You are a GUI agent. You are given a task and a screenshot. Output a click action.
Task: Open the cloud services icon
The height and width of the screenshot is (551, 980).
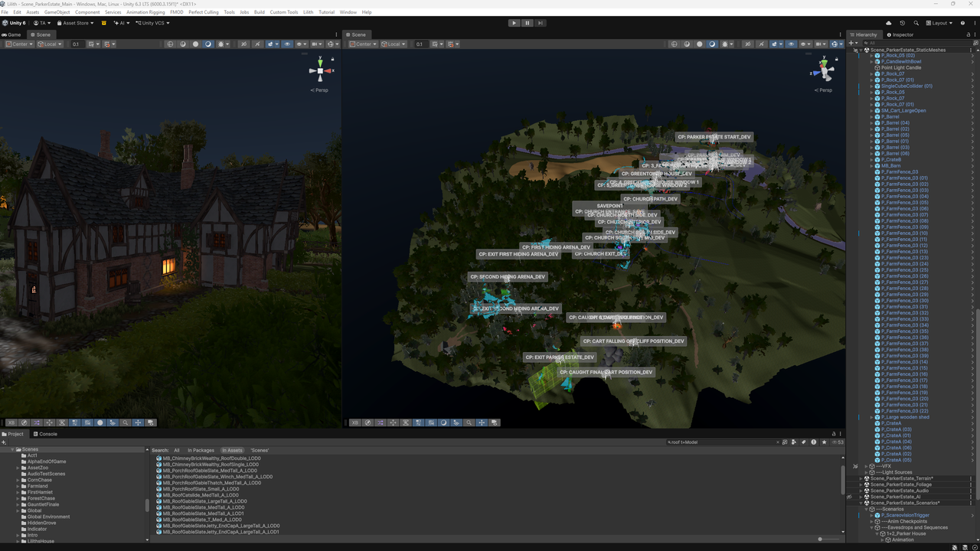pos(889,23)
